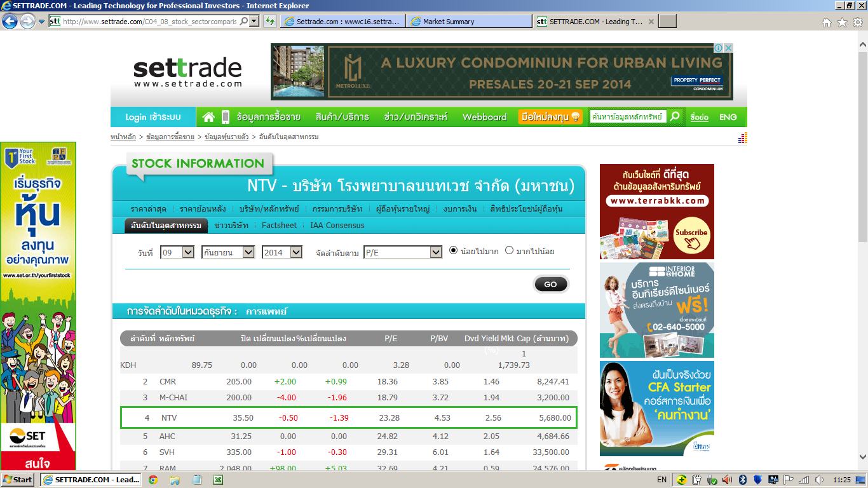Click Login เข้าระบบ button

[x=153, y=117]
